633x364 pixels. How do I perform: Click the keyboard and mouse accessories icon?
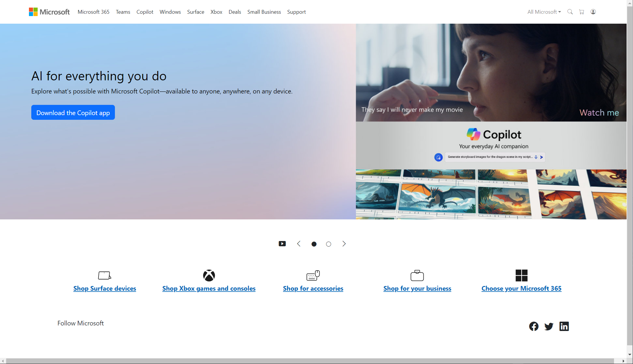[x=313, y=275]
